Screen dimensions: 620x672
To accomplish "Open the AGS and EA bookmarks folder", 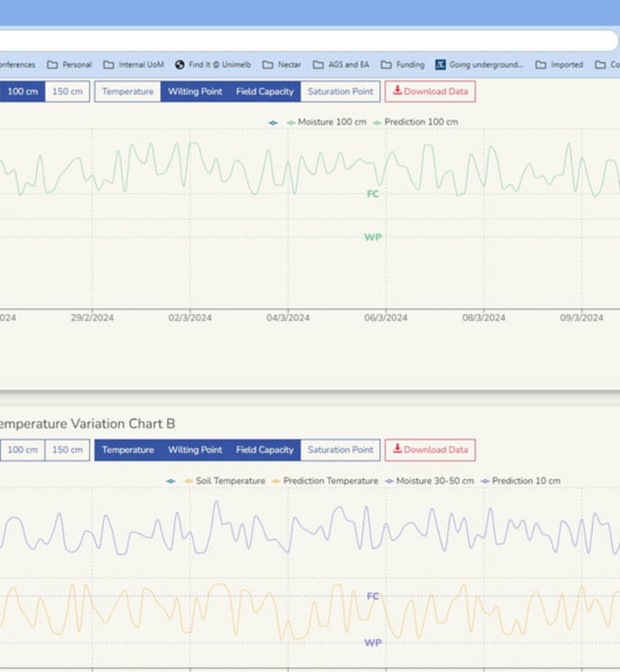I will tap(341, 65).
